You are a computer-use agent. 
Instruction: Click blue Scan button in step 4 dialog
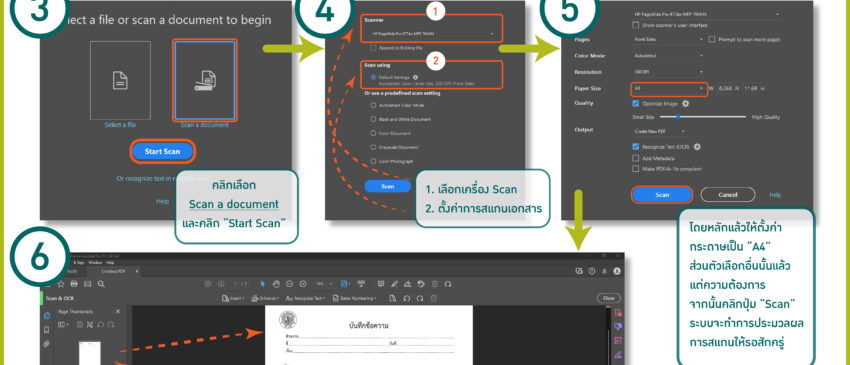(x=388, y=186)
